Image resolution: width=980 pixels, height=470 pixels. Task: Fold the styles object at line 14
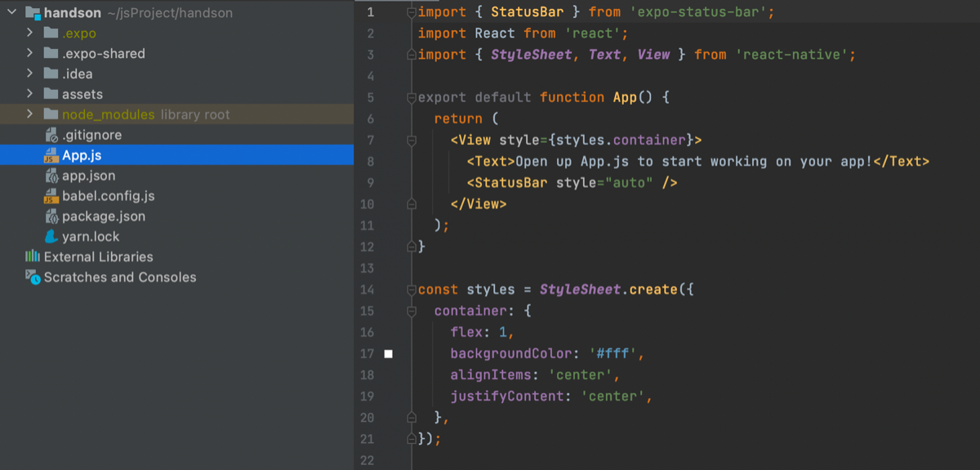coord(412,289)
